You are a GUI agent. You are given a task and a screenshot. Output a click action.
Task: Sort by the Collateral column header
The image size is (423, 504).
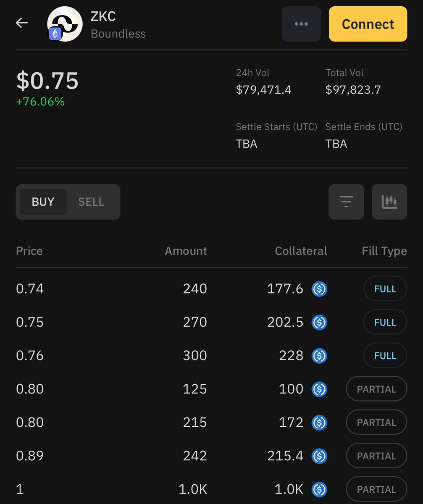click(301, 251)
